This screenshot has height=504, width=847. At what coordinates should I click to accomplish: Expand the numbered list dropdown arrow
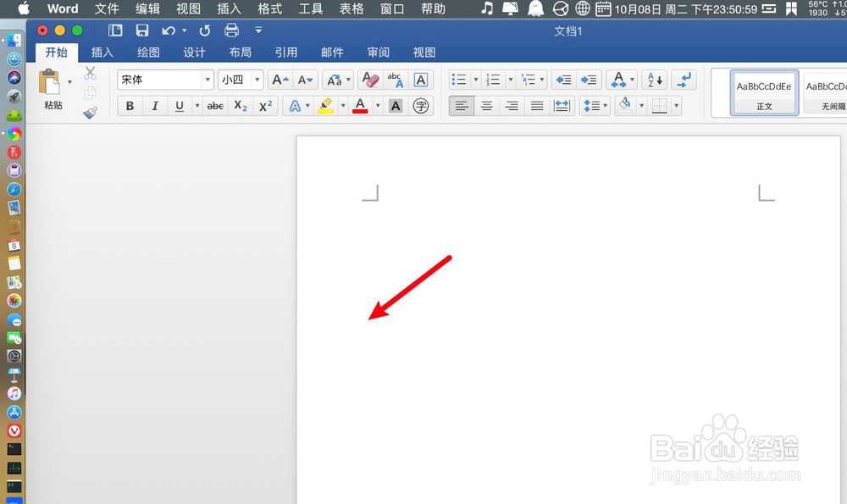point(511,80)
